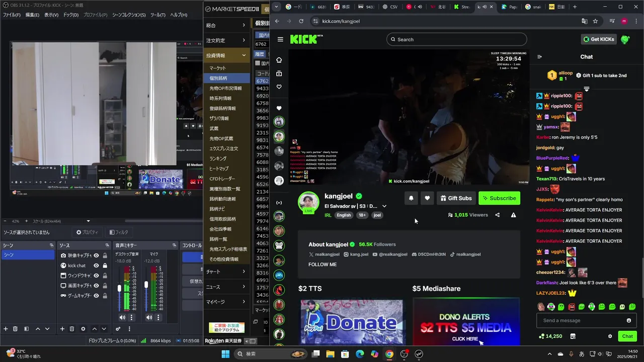Open the Chrome tab search dropdown
Screen dimensions: 644x362
(x=276, y=7)
